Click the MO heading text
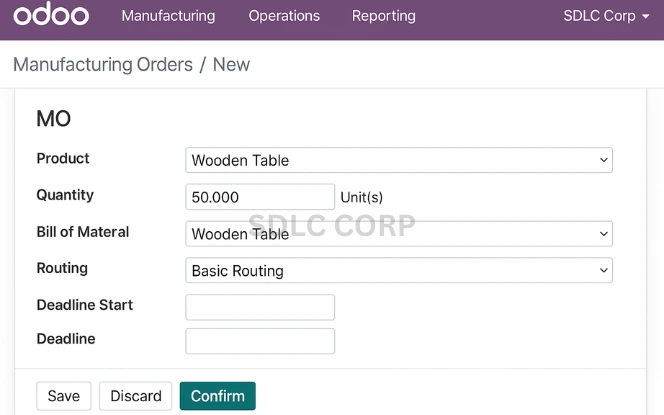This screenshot has width=664, height=415. click(x=53, y=119)
